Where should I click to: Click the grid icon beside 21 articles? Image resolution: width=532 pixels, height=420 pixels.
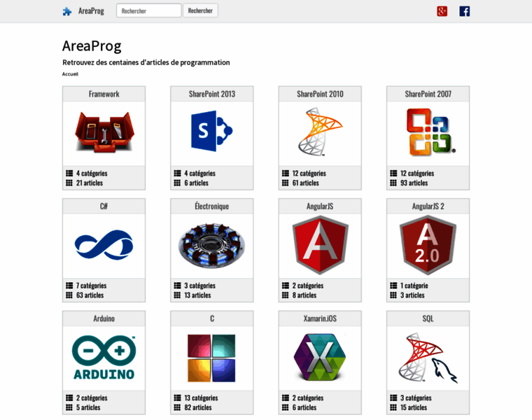69,183
